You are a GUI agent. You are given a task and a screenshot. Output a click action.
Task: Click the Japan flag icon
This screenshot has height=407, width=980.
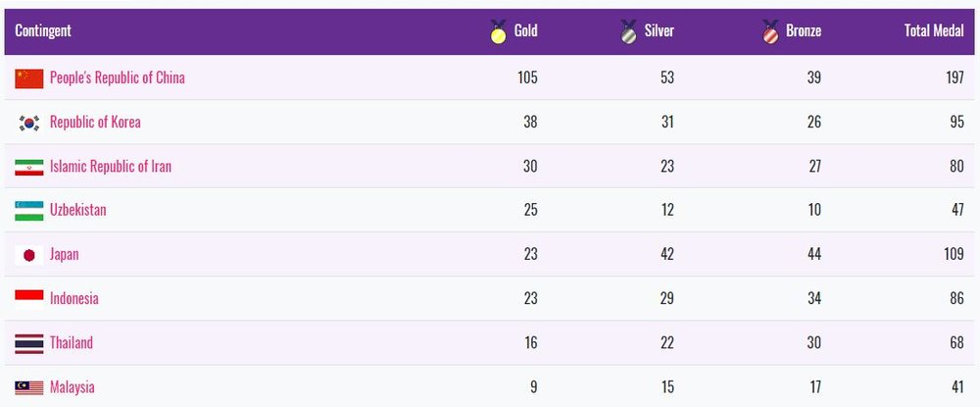pos(29,255)
